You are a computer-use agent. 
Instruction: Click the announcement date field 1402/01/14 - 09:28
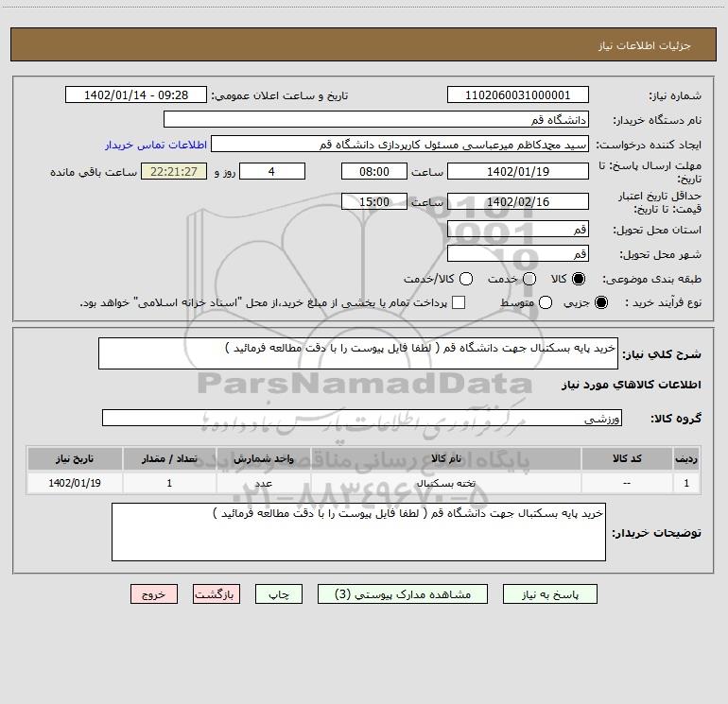136,94
